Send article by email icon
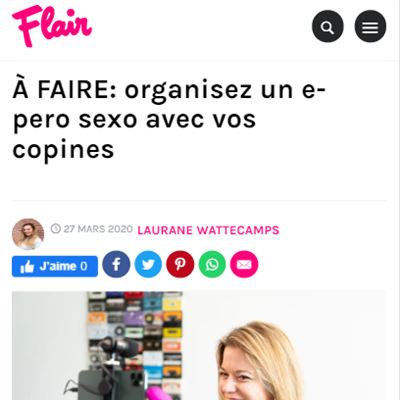The image size is (400, 400). click(244, 264)
